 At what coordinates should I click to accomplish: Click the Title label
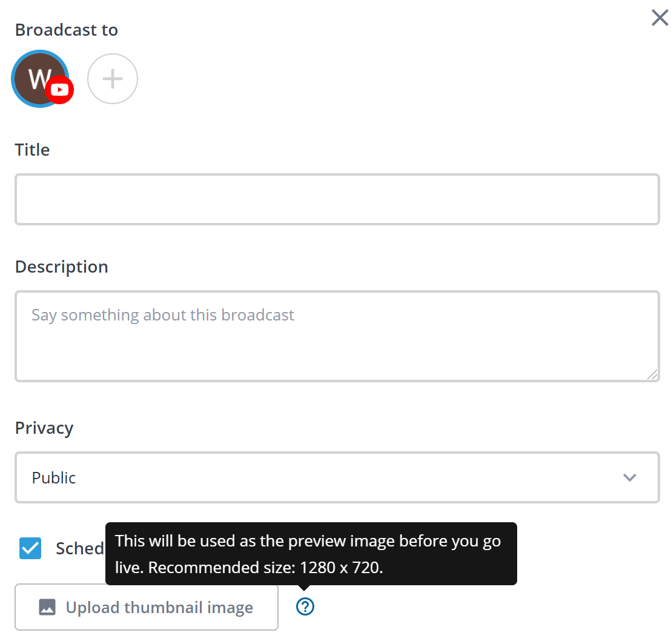point(32,150)
